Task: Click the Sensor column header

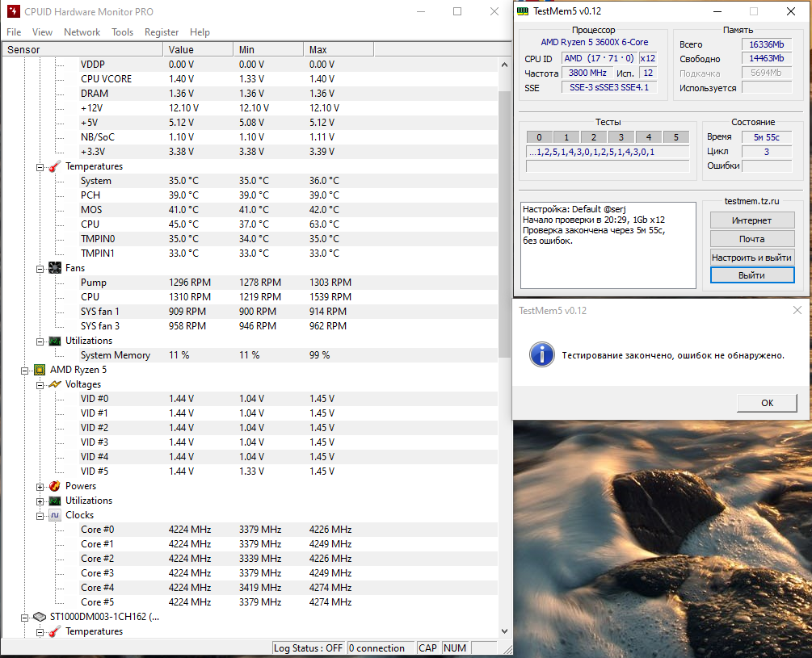Action: (x=82, y=50)
